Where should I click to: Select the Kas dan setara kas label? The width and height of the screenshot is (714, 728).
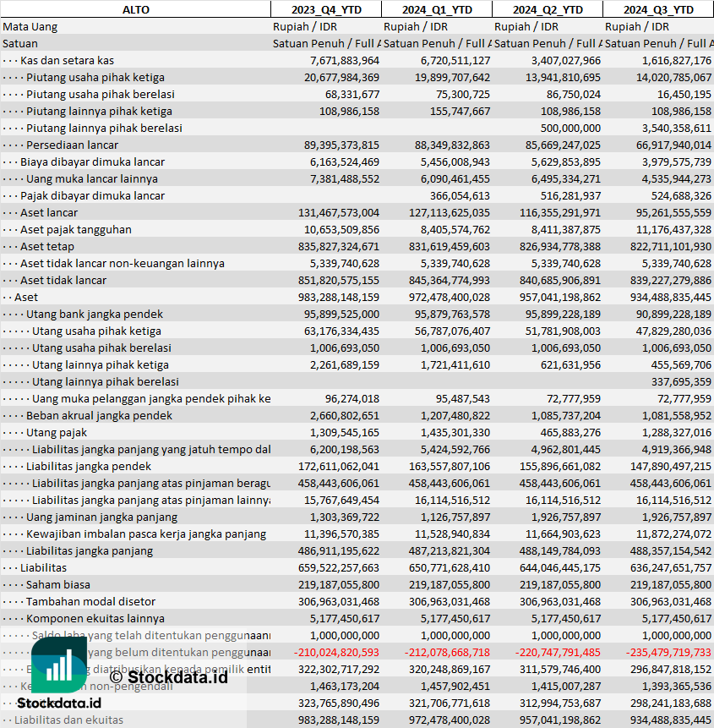[x=67, y=60]
